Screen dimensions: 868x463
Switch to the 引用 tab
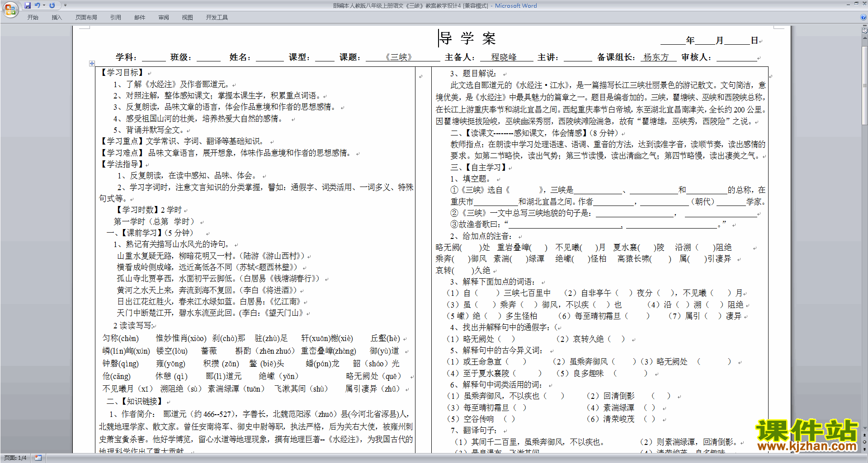pos(116,18)
